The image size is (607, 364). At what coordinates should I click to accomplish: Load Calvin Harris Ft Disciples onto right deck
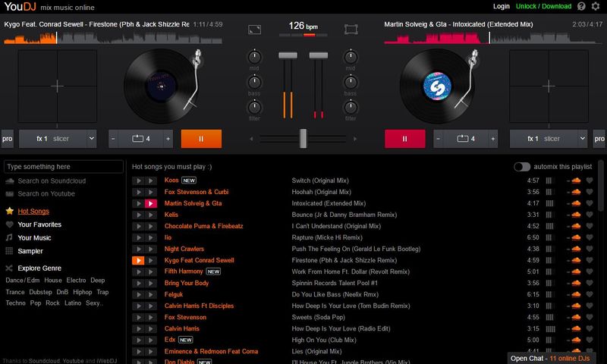(x=151, y=306)
